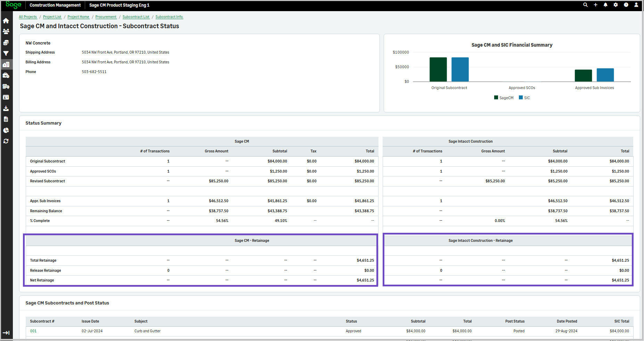Viewport: 644px width, 341px height.
Task: Select the funnel filter icon in sidebar
Action: 6,54
